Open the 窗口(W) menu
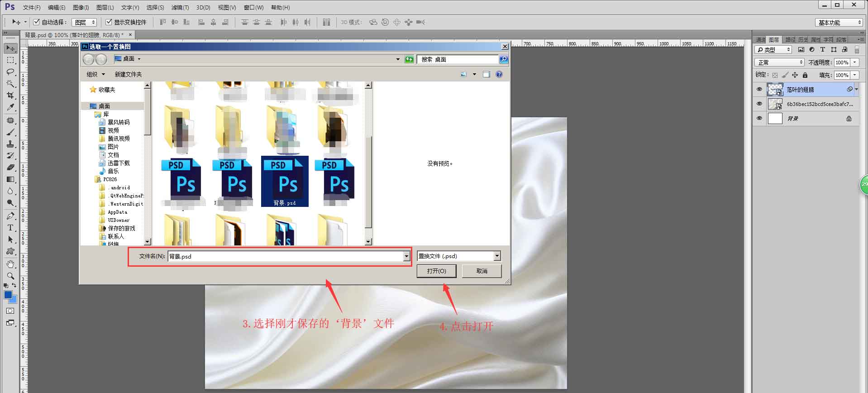Screen dimensions: 868x393 253,8
